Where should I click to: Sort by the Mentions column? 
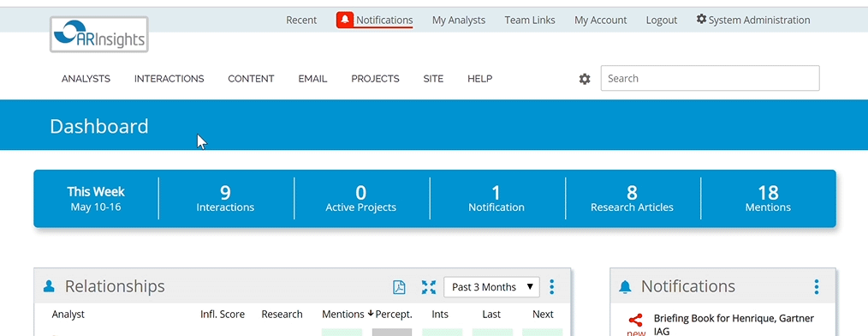point(343,315)
